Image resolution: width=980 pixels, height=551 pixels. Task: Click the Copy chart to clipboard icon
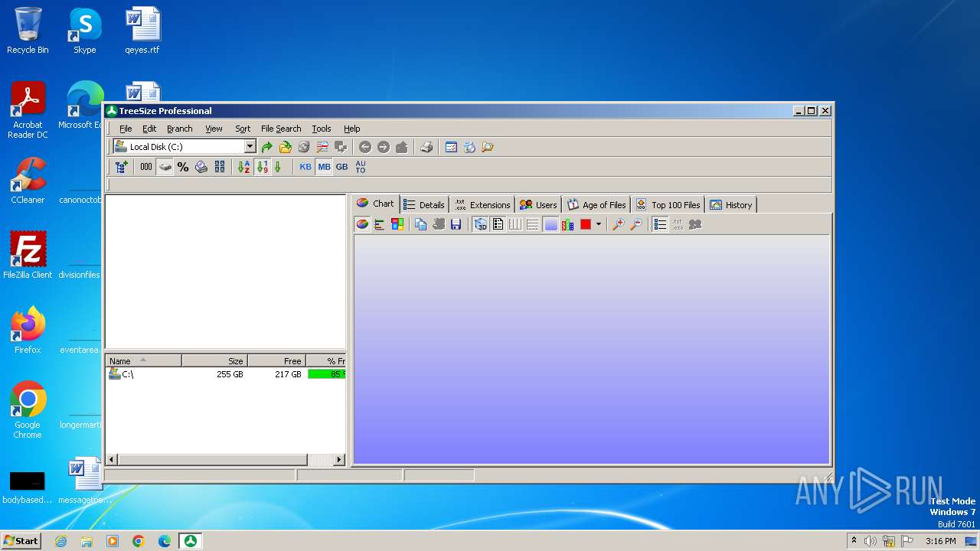coord(420,224)
